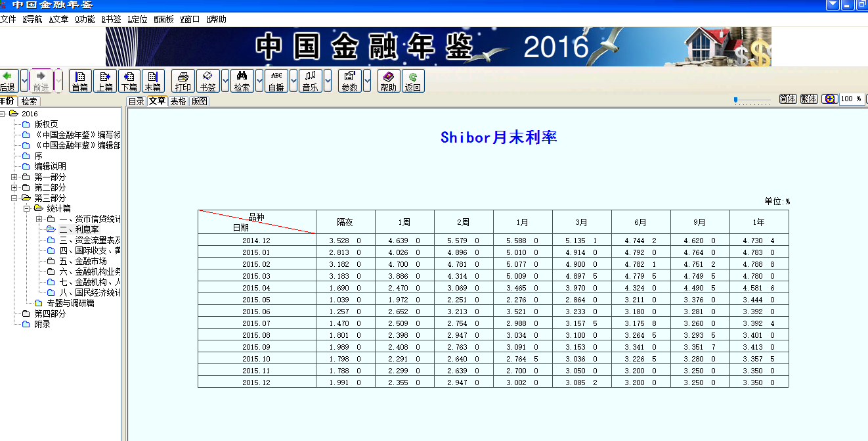Screen dimensions: 868x441
Task: Open the A文章 menu
Action: point(58,19)
